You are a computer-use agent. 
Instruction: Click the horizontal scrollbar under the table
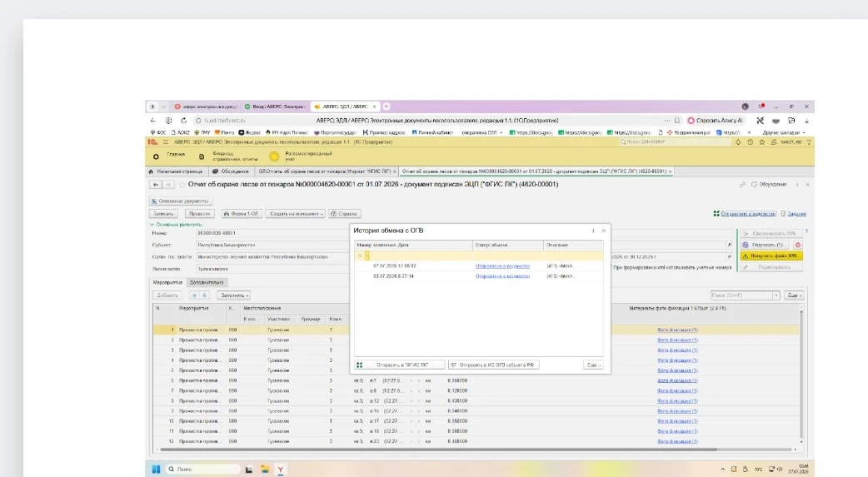tap(437, 450)
